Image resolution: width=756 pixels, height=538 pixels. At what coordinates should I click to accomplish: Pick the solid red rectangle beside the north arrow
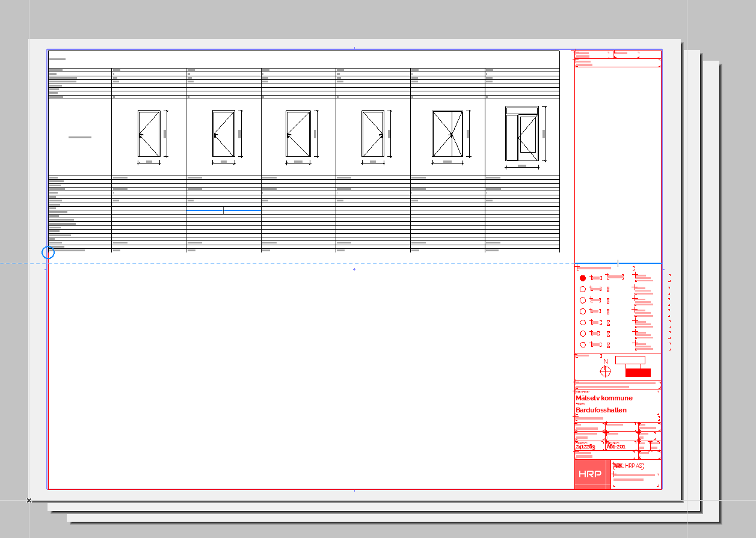[x=638, y=373]
